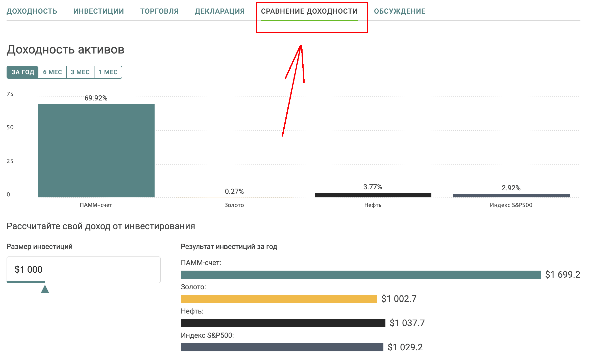Click the yellow Золото result bar
The width and height of the screenshot is (589, 364).
tap(279, 299)
